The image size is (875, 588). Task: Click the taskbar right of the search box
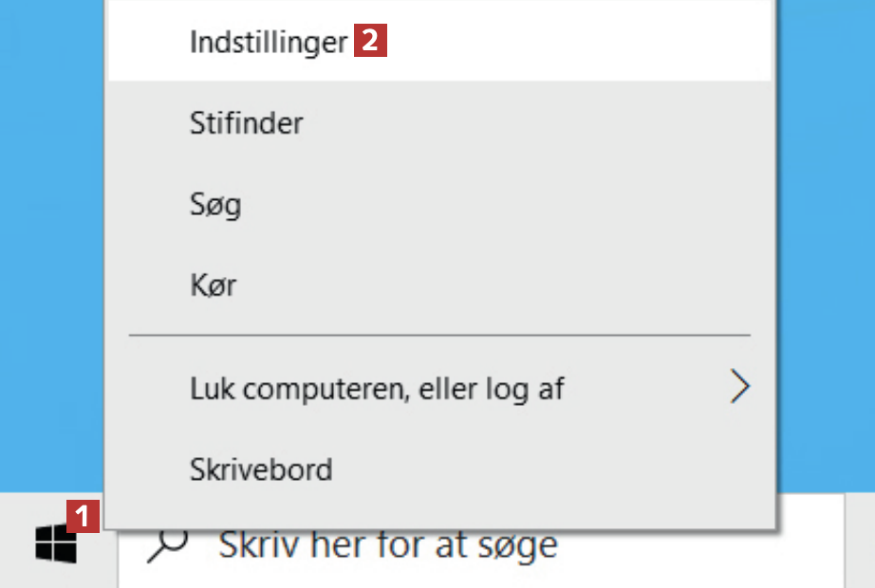pos(859,550)
